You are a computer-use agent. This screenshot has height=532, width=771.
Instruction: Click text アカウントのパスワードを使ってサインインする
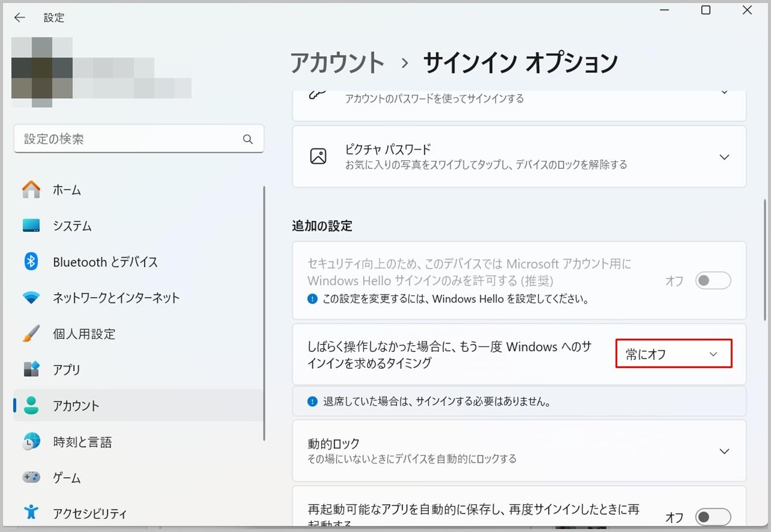coord(434,98)
